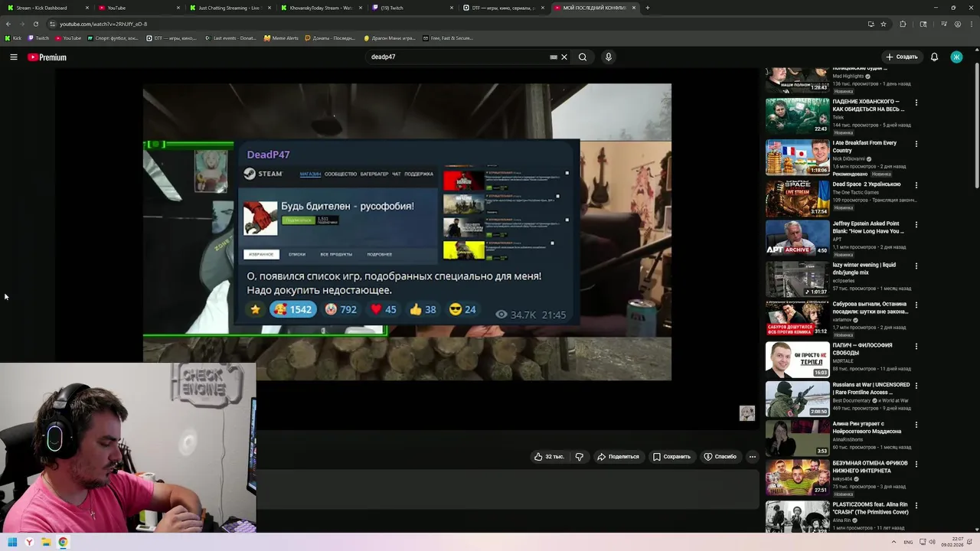Open Jeffrey Epstein APT Archive thumbnail
This screenshot has width=980, height=551.
click(x=797, y=238)
